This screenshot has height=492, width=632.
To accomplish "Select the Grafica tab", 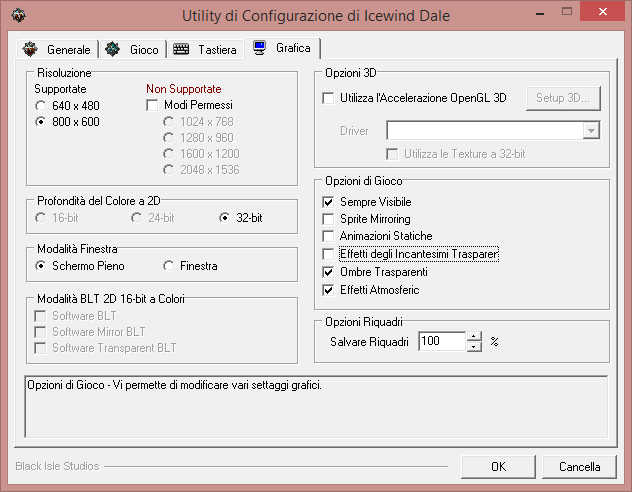I will (x=282, y=48).
